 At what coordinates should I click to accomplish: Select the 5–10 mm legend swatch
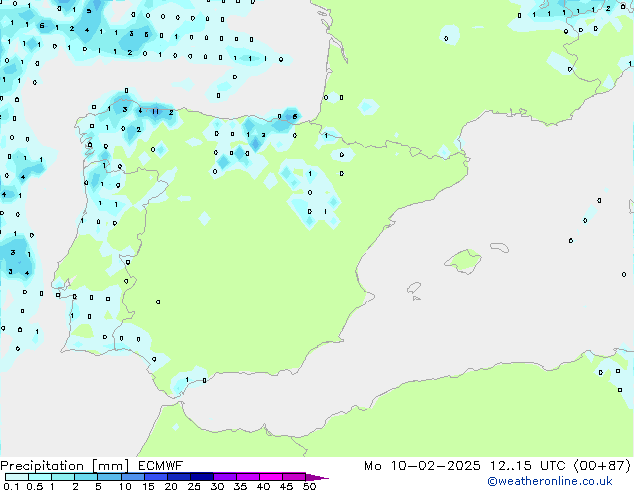click(x=110, y=477)
